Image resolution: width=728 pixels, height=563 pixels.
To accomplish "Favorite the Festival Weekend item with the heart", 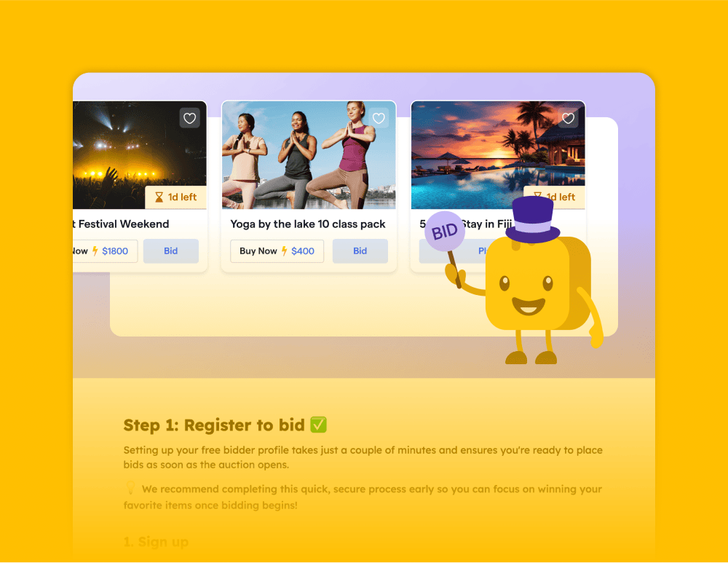I will [x=189, y=119].
